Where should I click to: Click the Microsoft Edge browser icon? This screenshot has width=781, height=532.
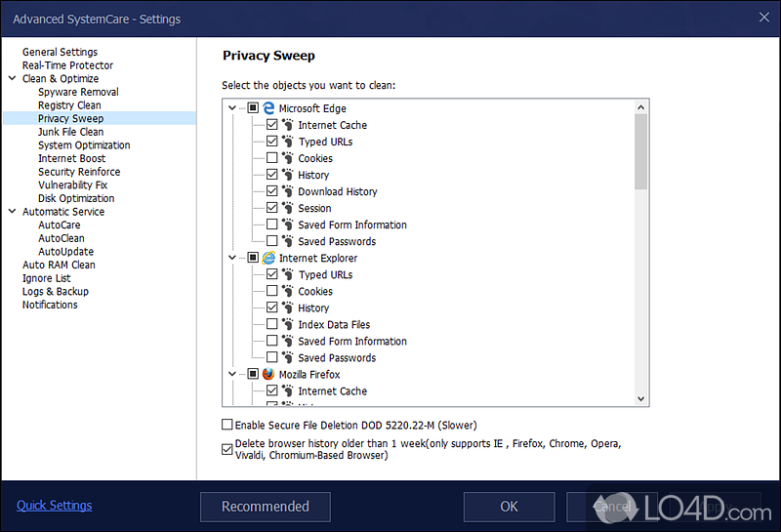268,108
